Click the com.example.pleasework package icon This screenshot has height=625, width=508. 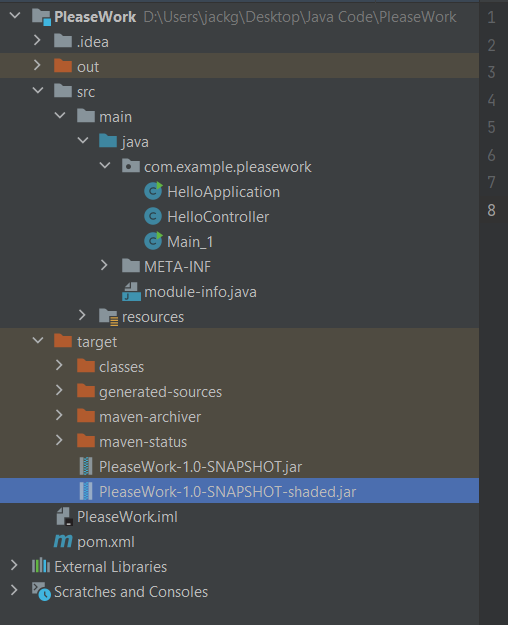point(131,166)
